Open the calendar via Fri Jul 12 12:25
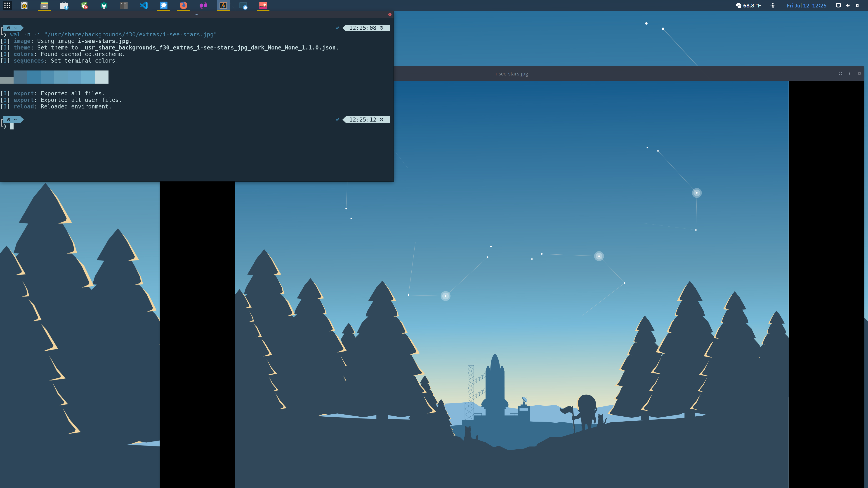The height and width of the screenshot is (488, 868). [807, 5]
